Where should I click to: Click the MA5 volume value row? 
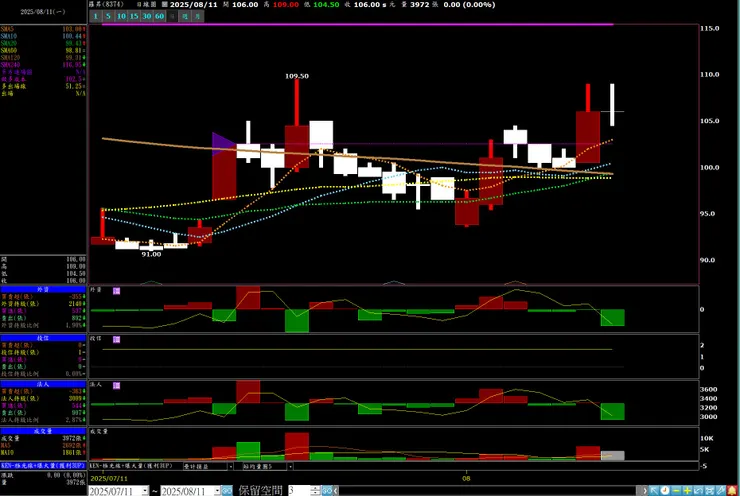[x=43, y=446]
